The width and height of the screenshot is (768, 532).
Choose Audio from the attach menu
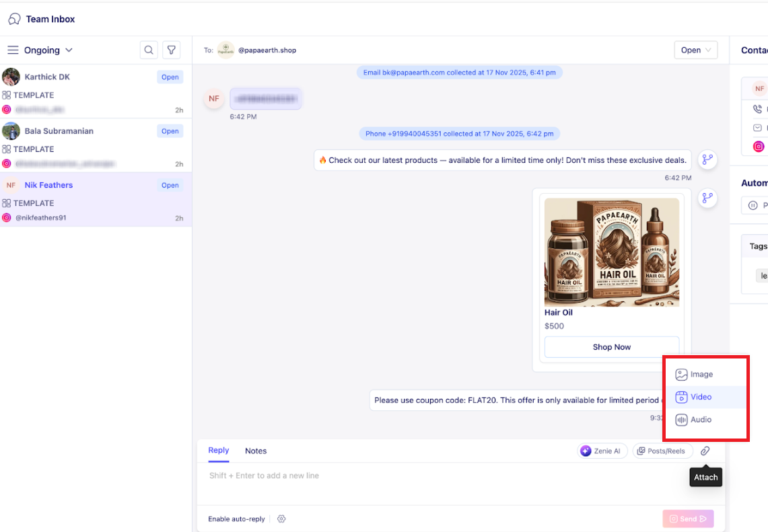(705, 420)
